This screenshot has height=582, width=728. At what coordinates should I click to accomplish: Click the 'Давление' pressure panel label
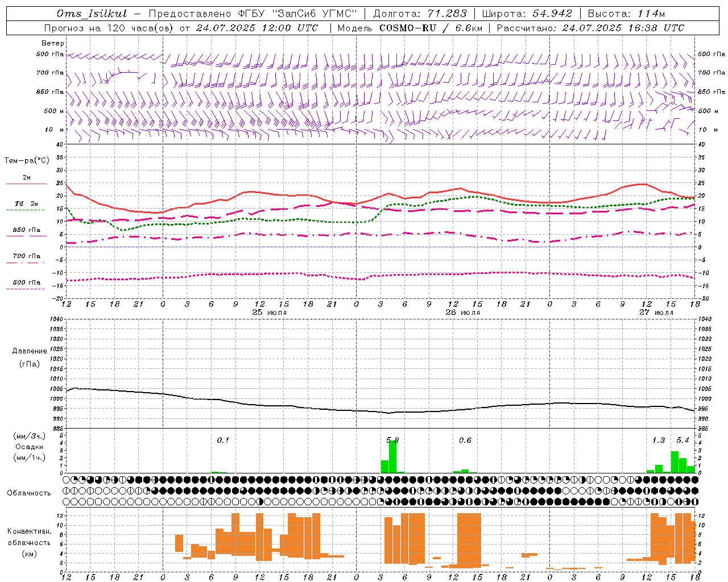tap(29, 351)
